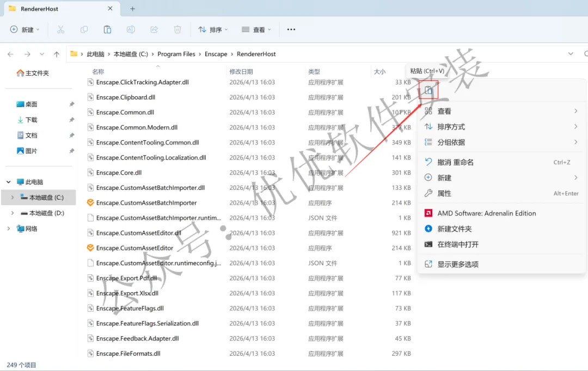This screenshot has height=371, width=588.
Task: Choose 撤消 重命名 in context menu
Action: [501, 162]
